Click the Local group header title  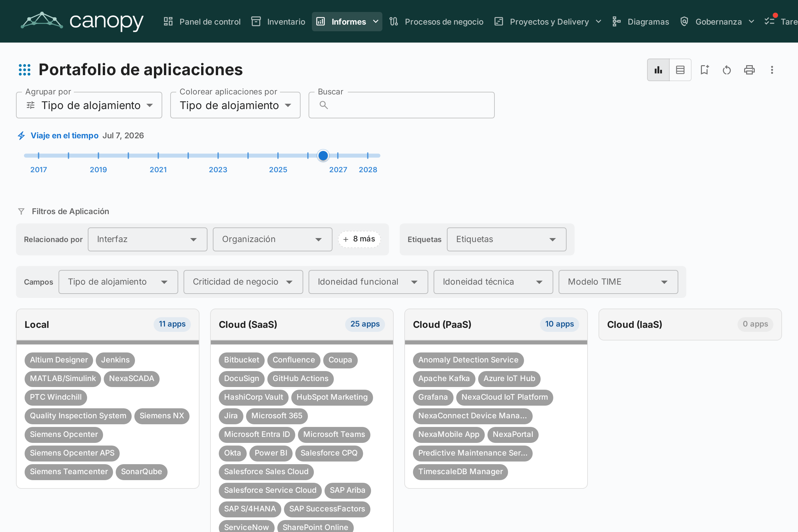pos(37,325)
